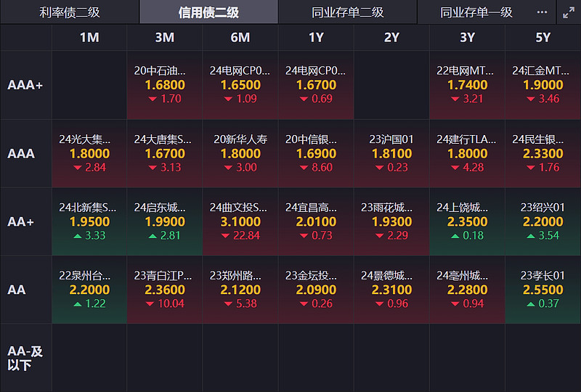Open the 24启东城 bond cell

165,222
